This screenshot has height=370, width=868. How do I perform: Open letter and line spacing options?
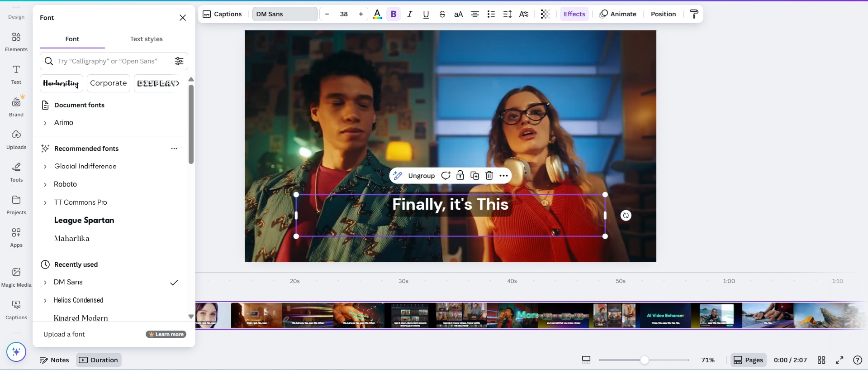508,14
